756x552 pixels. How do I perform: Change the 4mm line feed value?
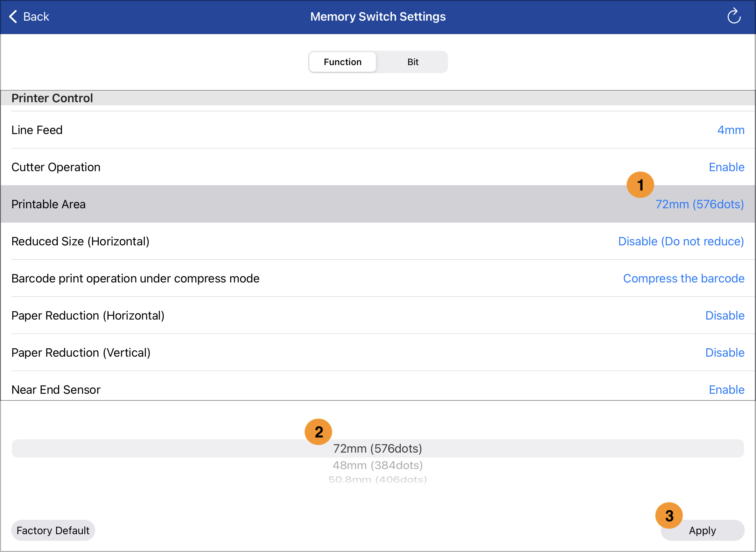[x=731, y=130]
